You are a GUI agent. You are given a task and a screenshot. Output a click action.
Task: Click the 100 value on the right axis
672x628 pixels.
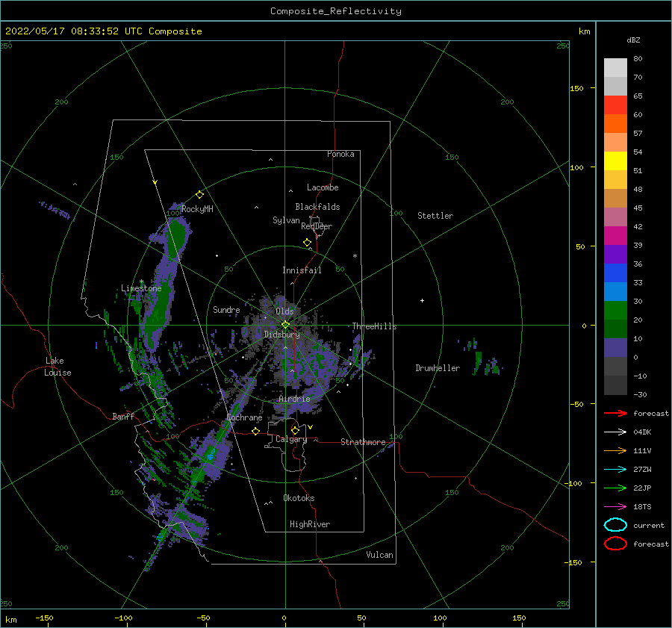[x=577, y=167]
